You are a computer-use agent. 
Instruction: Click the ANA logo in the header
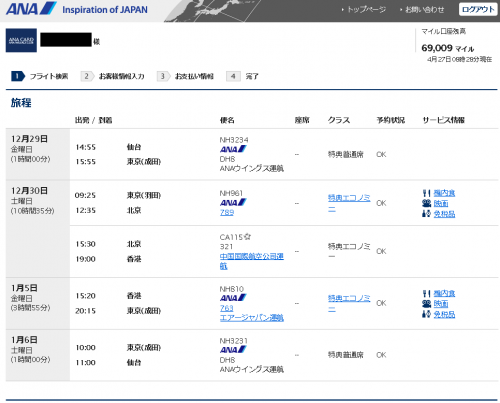(31, 9)
